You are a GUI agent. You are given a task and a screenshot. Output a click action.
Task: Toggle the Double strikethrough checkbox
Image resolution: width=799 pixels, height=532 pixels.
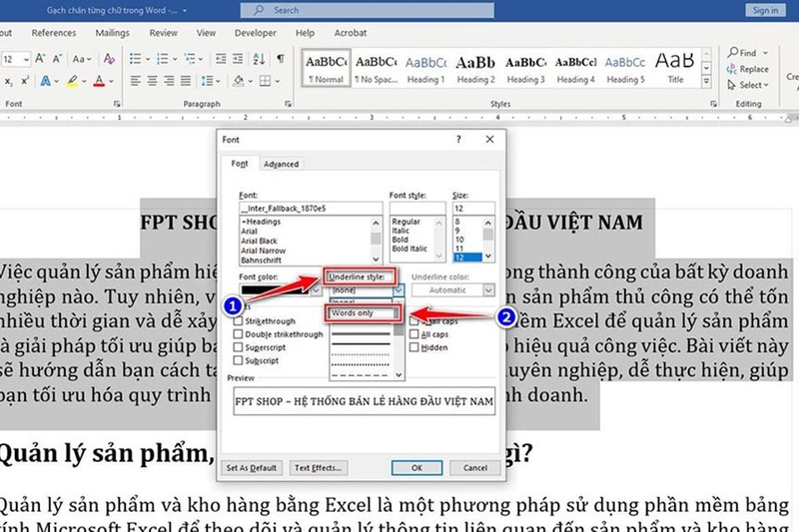pyautogui.click(x=238, y=334)
